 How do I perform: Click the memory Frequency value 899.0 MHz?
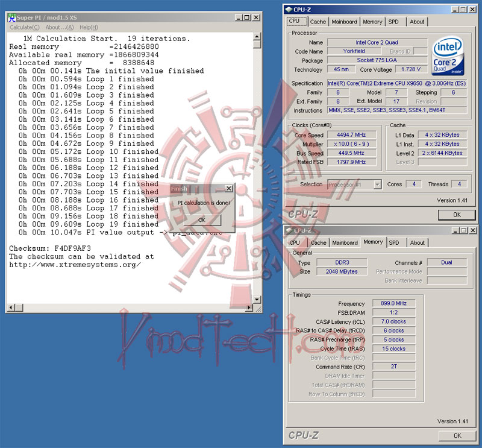point(394,303)
